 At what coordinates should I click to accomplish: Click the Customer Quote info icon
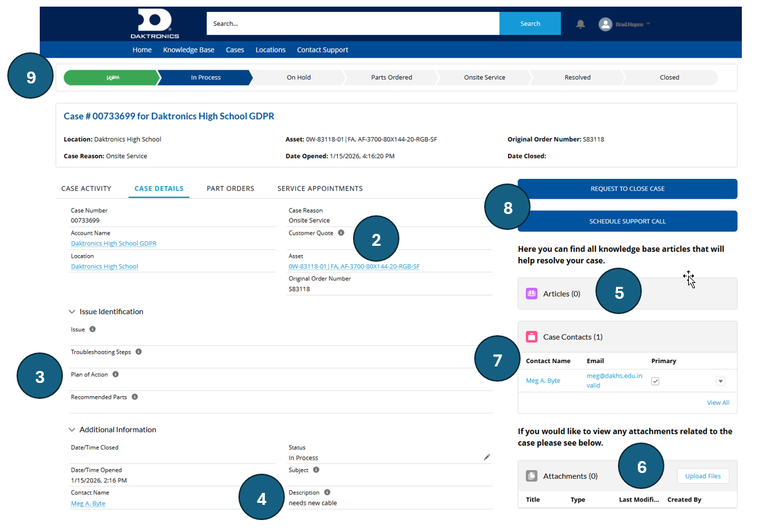tap(341, 233)
